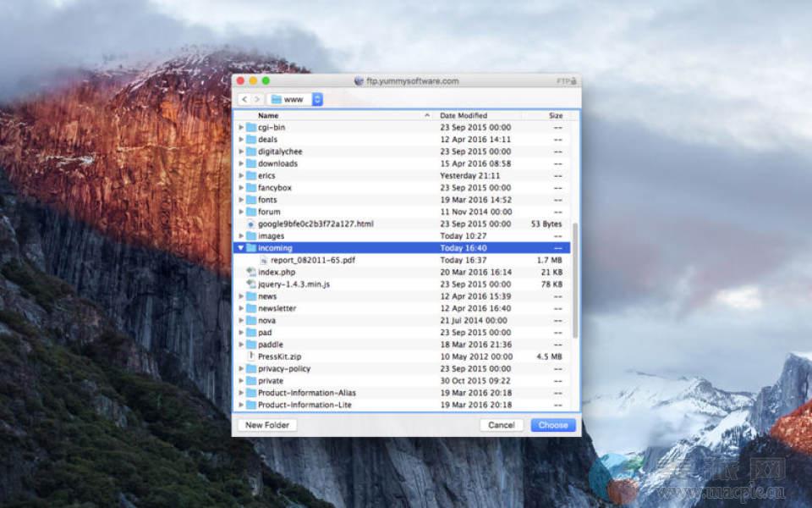Expand the private folder

click(x=241, y=381)
